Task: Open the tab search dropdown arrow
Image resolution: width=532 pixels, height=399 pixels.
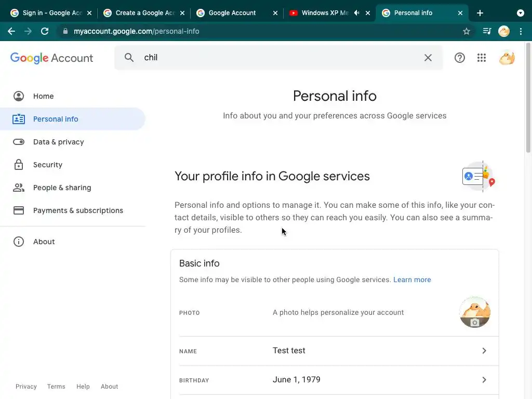Action: pos(521,13)
